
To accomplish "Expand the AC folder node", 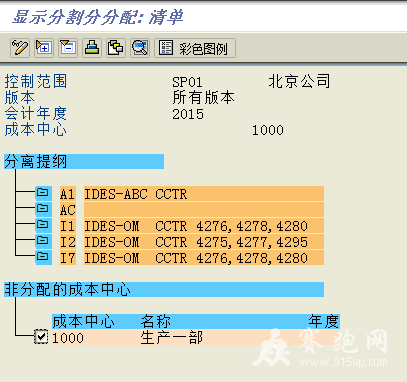I will 43,209.
